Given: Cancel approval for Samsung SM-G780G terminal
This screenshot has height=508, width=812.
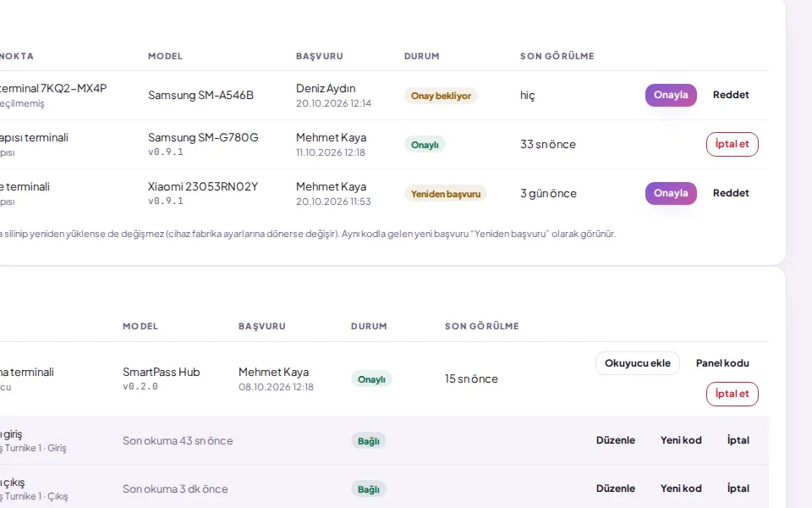Looking at the screenshot, I should [x=732, y=144].
